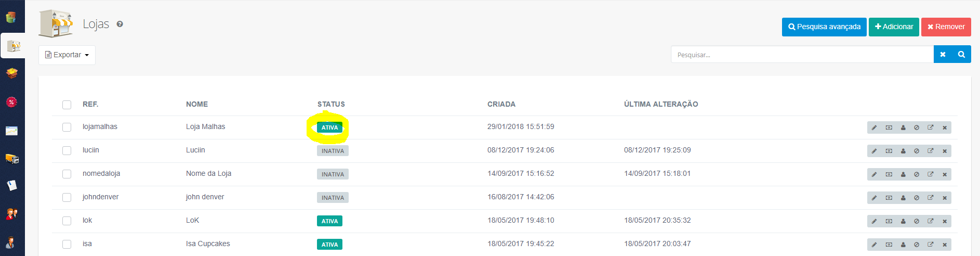Click the help question mark beside Lojas
980x256 pixels.
coord(120,24)
